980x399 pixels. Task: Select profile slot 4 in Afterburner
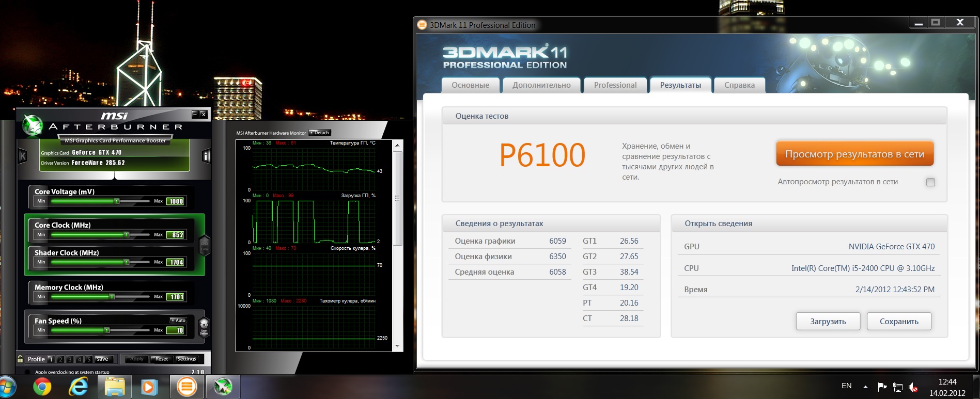tap(79, 359)
